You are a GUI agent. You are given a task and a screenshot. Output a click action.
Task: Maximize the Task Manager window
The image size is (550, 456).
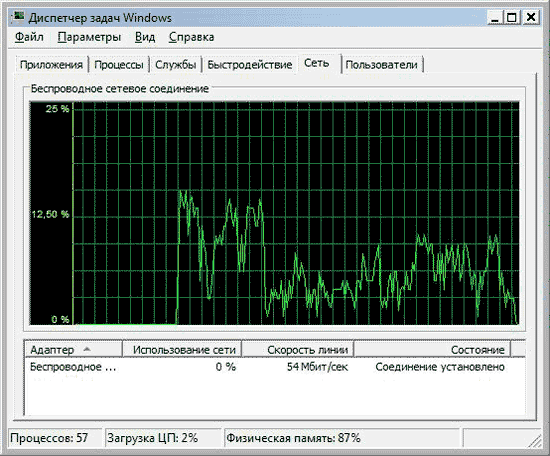pyautogui.click(x=511, y=17)
